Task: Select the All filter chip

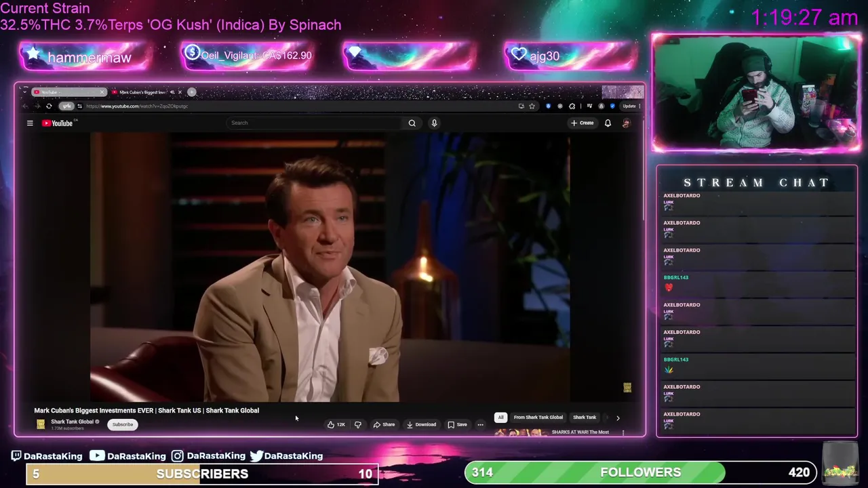Action: (500, 418)
